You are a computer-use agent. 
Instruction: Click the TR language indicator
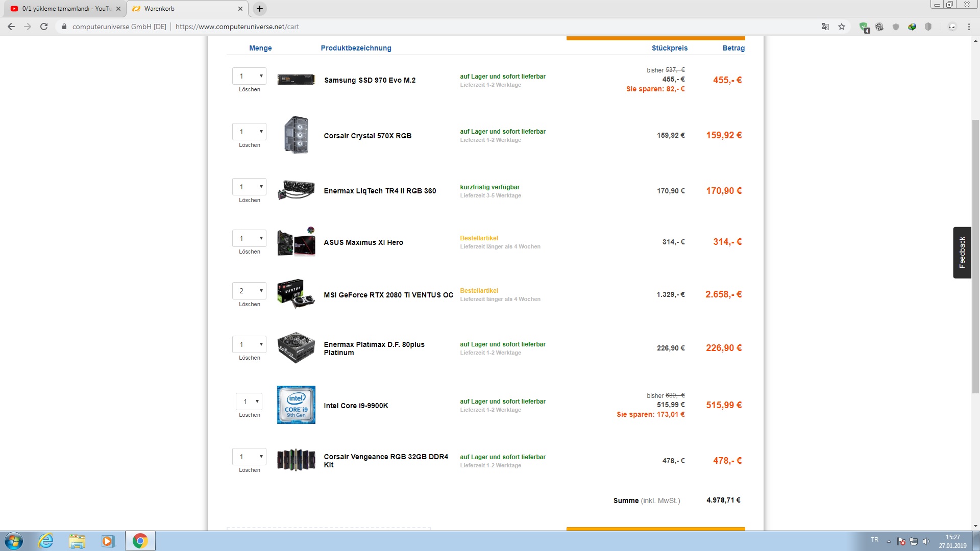875,540
